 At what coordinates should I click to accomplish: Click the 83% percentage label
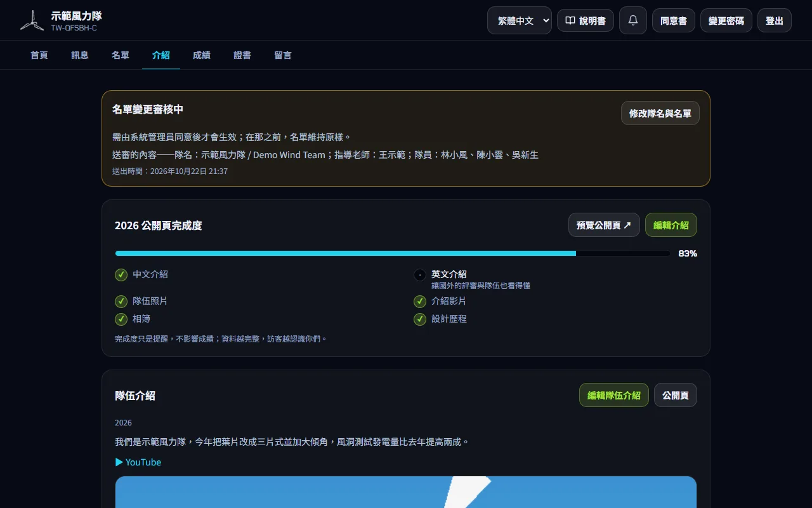pos(688,253)
